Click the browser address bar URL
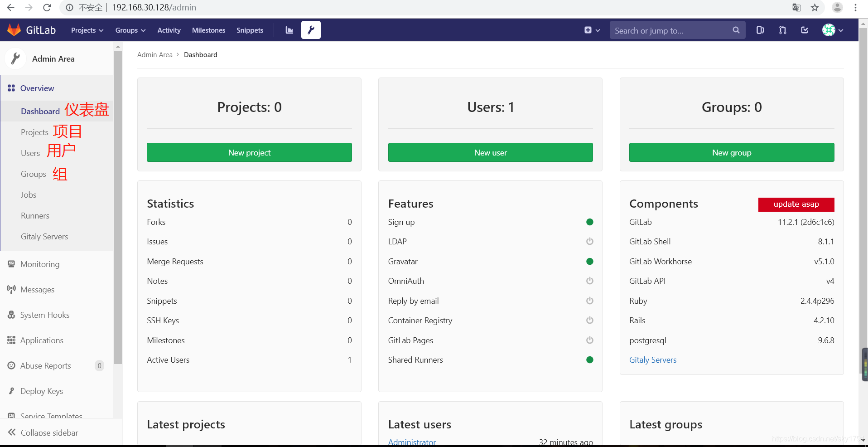 [x=154, y=7]
